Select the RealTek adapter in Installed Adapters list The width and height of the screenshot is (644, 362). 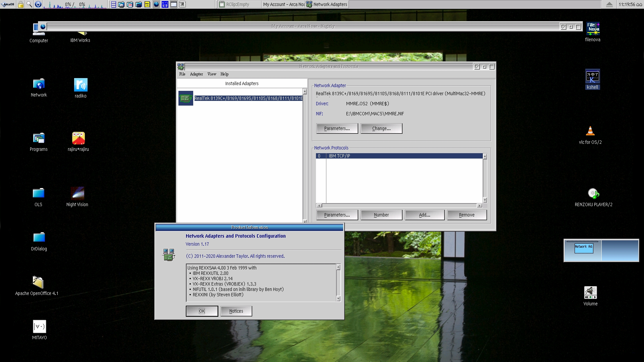point(249,98)
